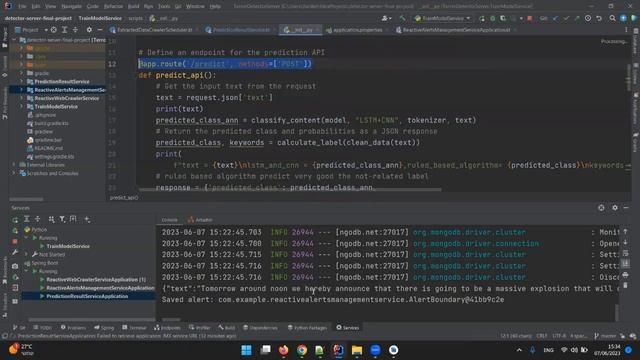Click Add service plus icon

87,219
